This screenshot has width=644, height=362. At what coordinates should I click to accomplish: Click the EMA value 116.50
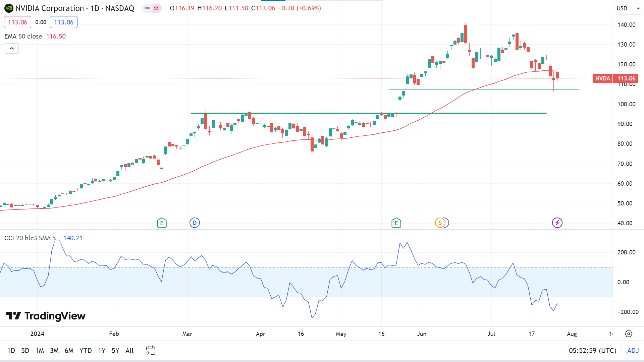(56, 36)
